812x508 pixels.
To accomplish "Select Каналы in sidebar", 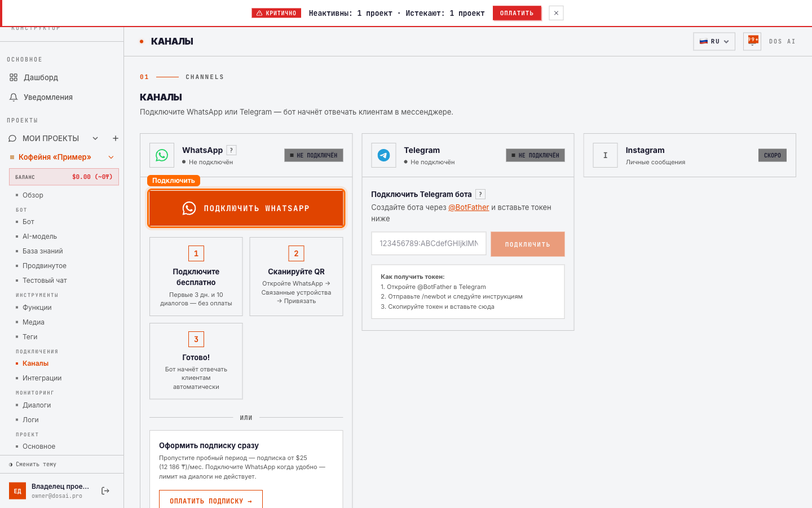I will [x=36, y=364].
